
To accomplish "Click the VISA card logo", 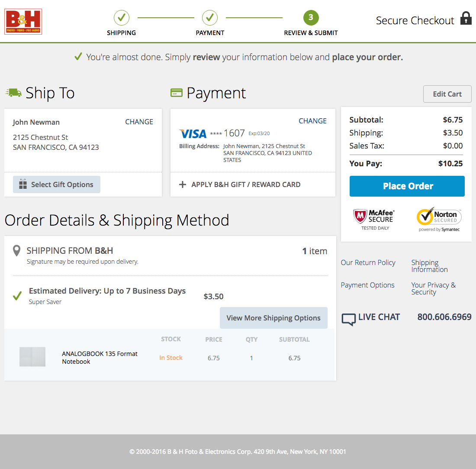I will pyautogui.click(x=192, y=134).
